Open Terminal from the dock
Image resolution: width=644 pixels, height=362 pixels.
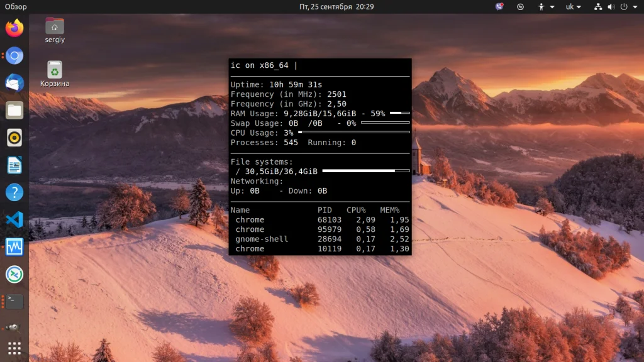click(x=14, y=301)
